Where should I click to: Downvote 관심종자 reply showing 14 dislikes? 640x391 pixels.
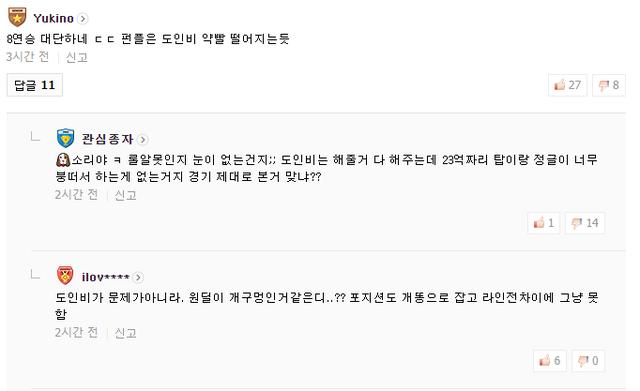585,223
